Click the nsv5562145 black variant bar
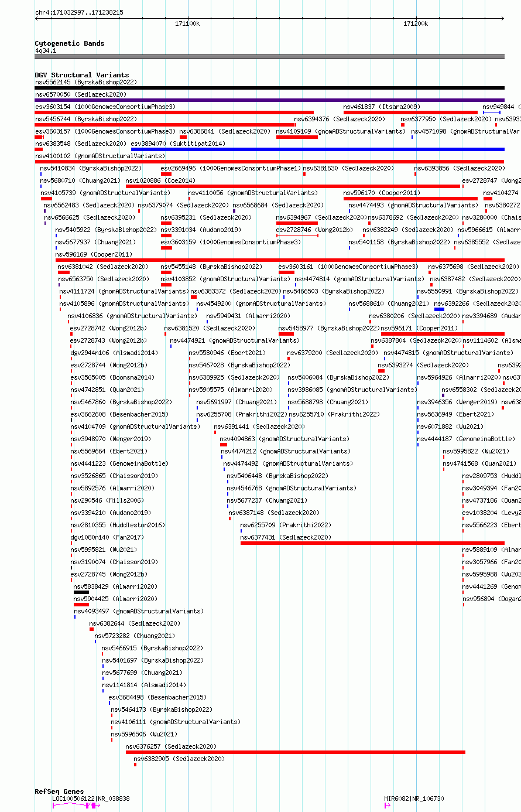521x812 pixels. [x=269, y=88]
